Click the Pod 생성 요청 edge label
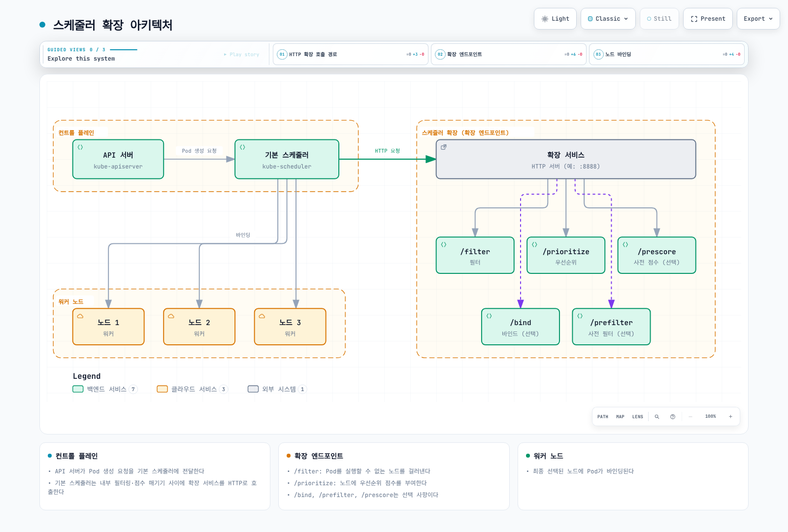788x532 pixels. coord(199,151)
